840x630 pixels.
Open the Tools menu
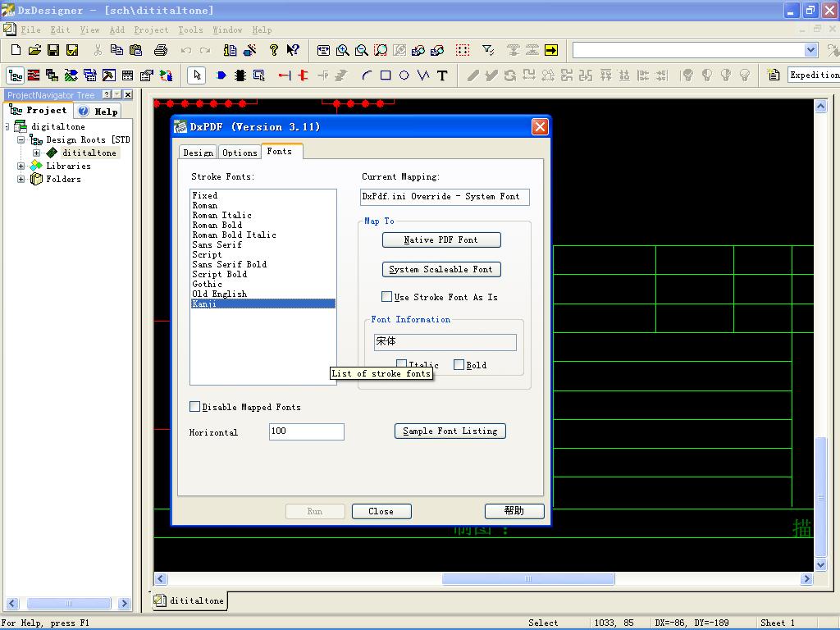pos(190,30)
